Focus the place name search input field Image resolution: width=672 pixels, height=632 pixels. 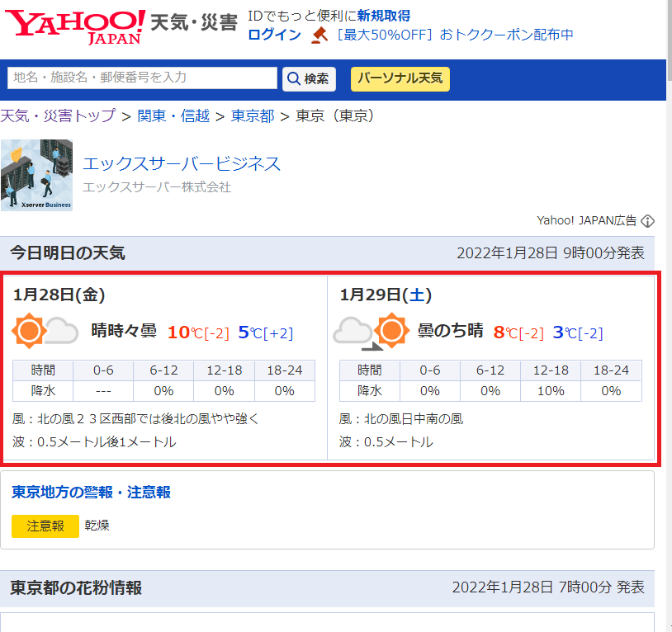[142, 78]
